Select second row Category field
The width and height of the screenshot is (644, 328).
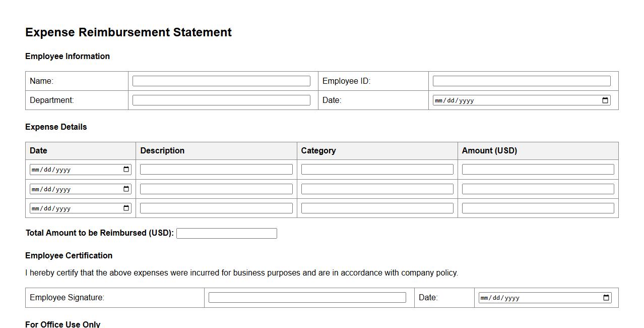377,189
